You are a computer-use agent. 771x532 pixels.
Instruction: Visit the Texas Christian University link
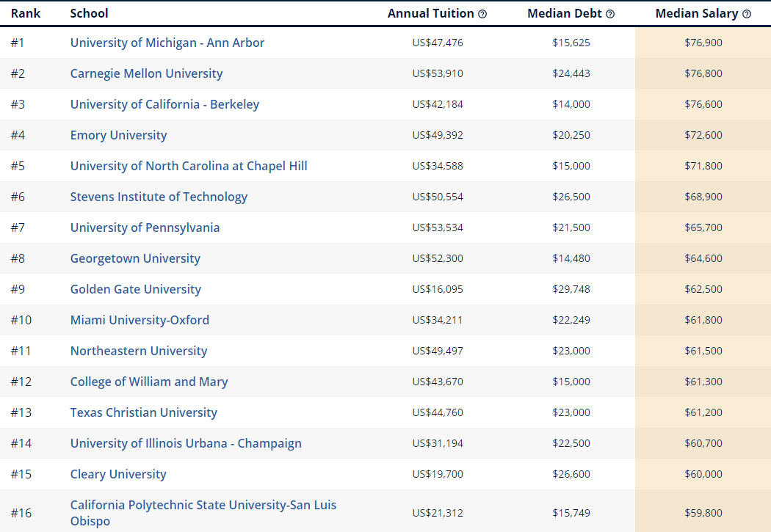[143, 412]
